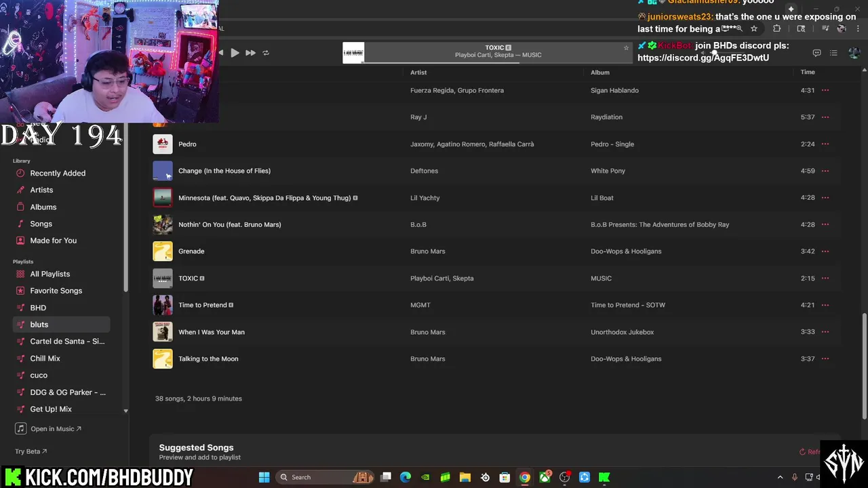This screenshot has height=488, width=868.
Task: Open more options for the Ray J row
Action: pos(825,117)
